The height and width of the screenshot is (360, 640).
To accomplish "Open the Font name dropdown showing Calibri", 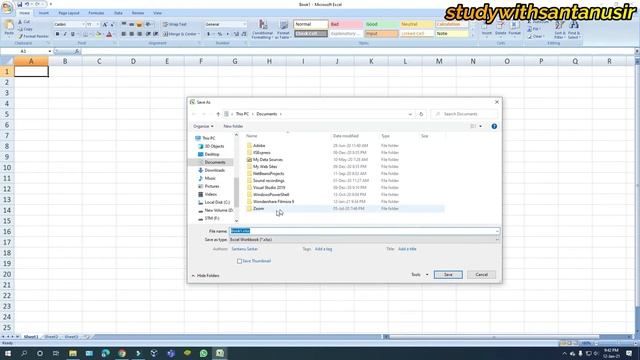I will [x=83, y=24].
